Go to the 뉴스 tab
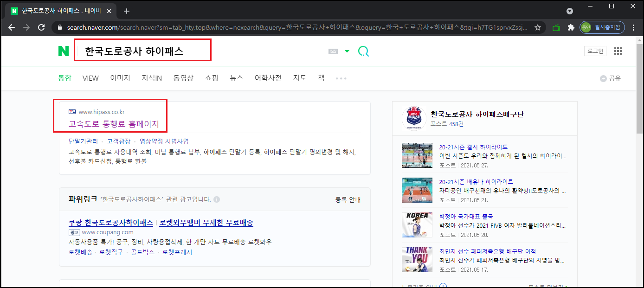The height and width of the screenshot is (288, 644). (237, 78)
